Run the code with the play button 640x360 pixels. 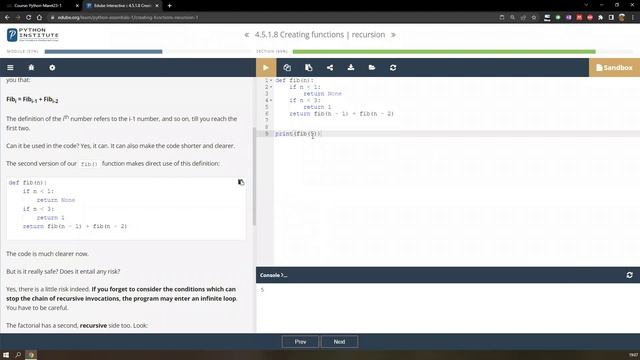(266, 68)
